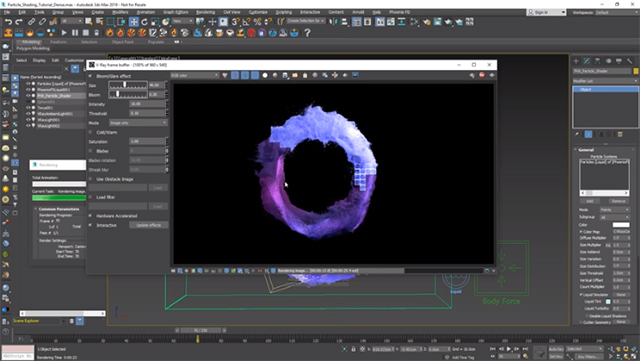The height and width of the screenshot is (361, 640).
Task: Open the Subgroup dropdown in General rollout
Action: coord(615,217)
